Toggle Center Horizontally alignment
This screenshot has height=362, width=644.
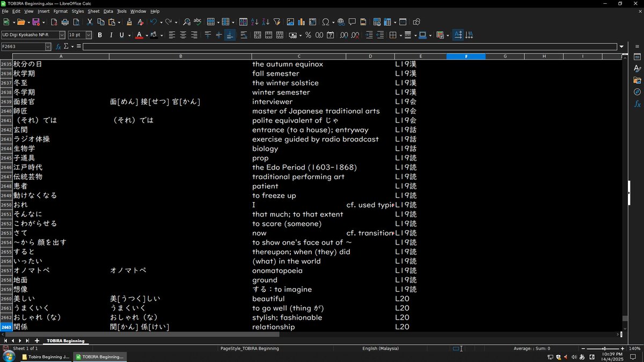pos(183,35)
